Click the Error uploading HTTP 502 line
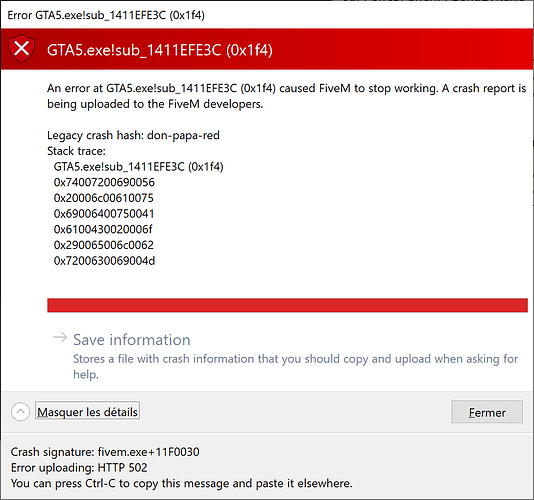The width and height of the screenshot is (534, 500). (x=79, y=468)
